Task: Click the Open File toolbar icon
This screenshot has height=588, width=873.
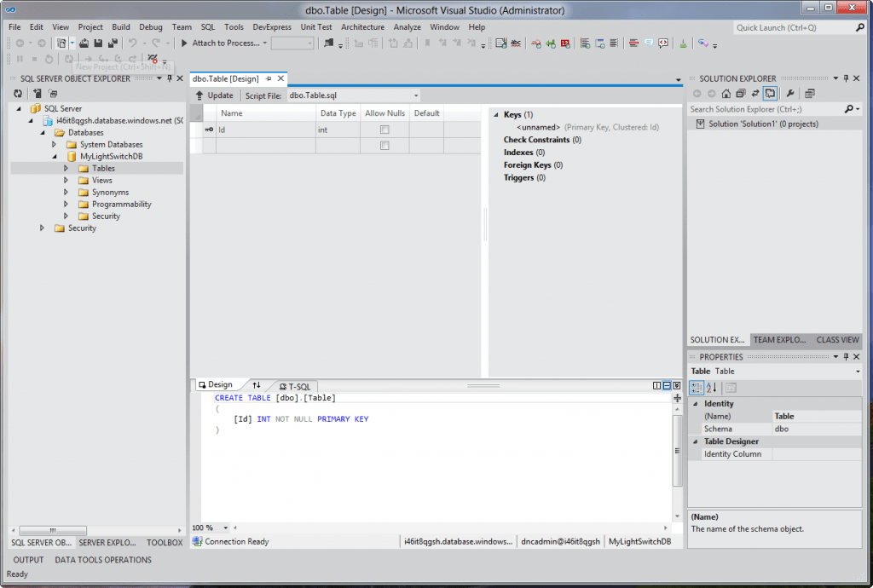Action: point(84,43)
